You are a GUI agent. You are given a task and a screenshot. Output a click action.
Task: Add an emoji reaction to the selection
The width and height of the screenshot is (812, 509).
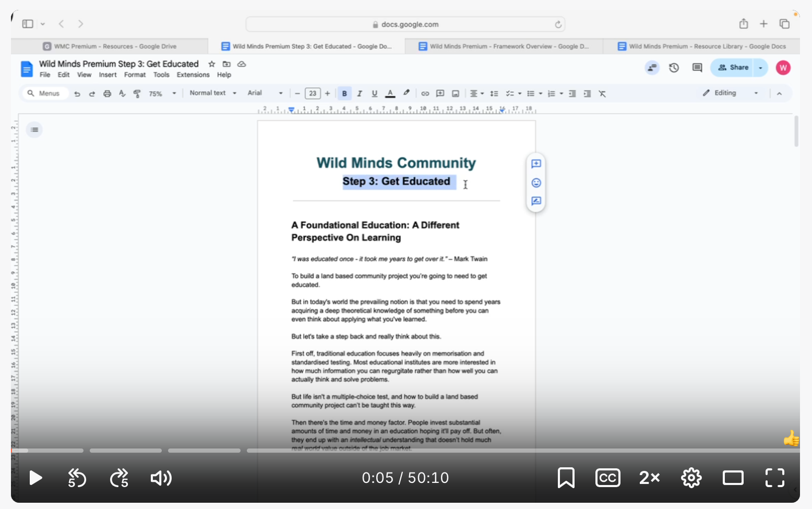click(x=536, y=183)
